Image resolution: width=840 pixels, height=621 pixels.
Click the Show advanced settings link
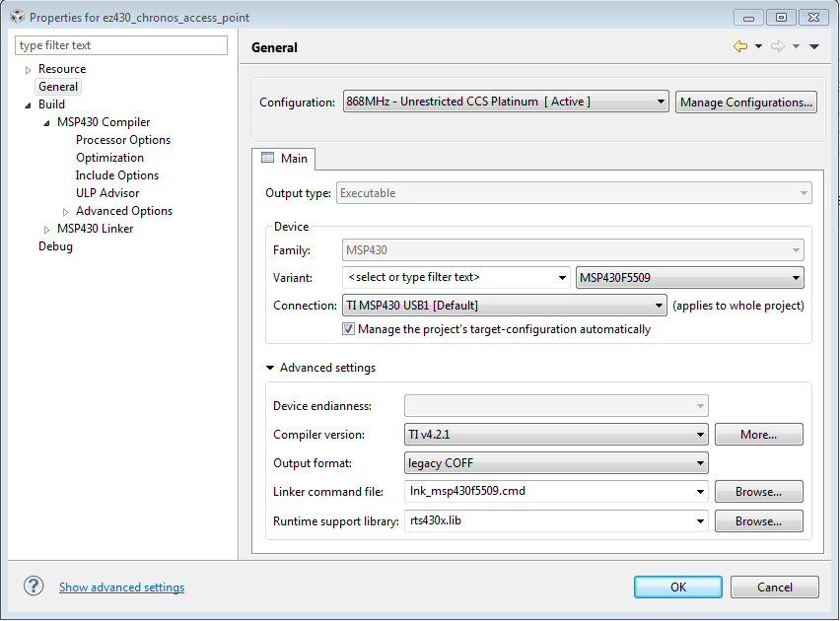[121, 587]
